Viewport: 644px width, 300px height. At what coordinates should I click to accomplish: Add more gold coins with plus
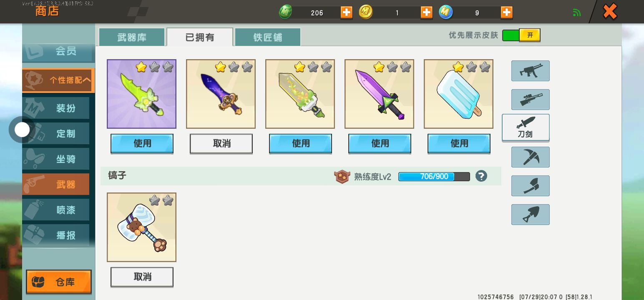click(426, 12)
